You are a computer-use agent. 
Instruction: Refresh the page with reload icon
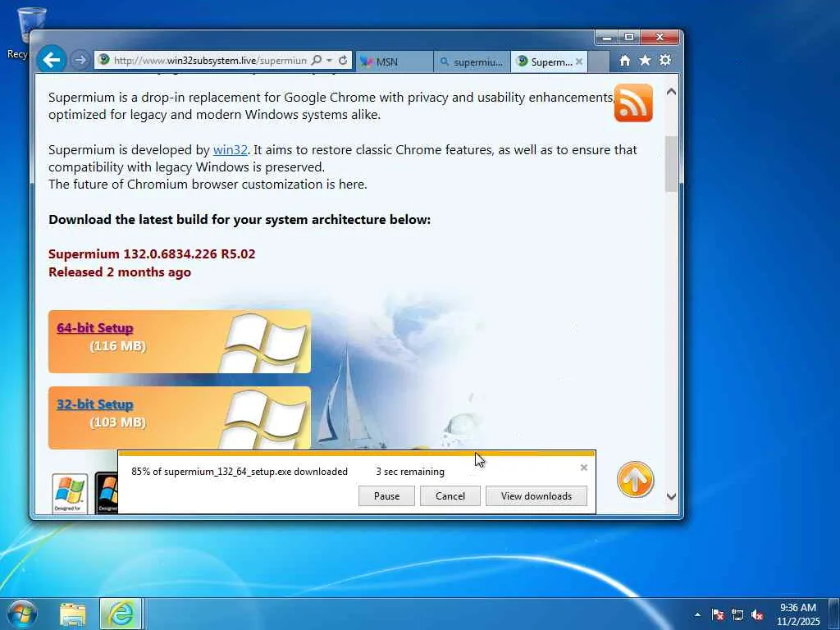point(343,60)
